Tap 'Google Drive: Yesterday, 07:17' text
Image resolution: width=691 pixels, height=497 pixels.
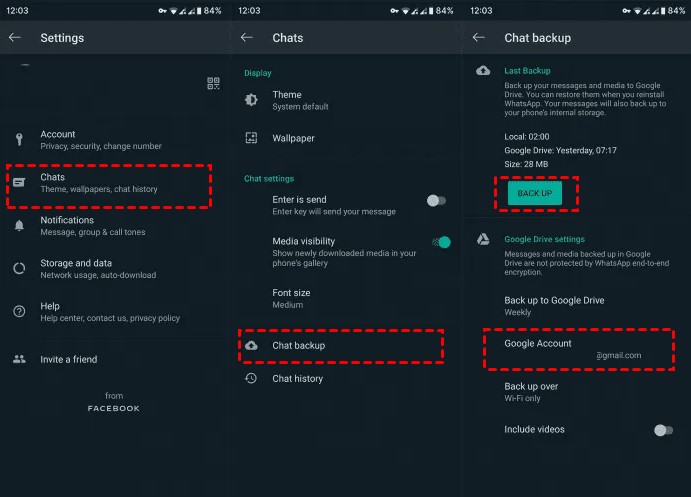tap(560, 150)
